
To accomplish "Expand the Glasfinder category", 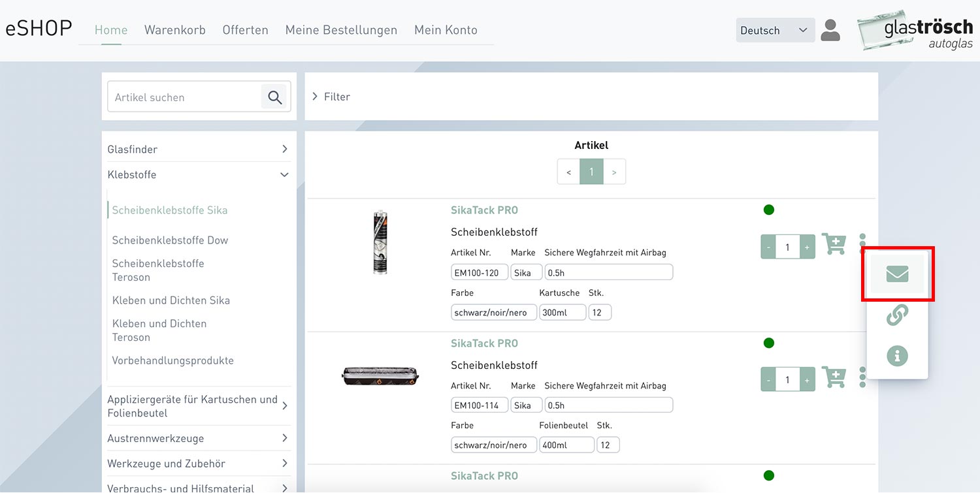I will coord(198,149).
